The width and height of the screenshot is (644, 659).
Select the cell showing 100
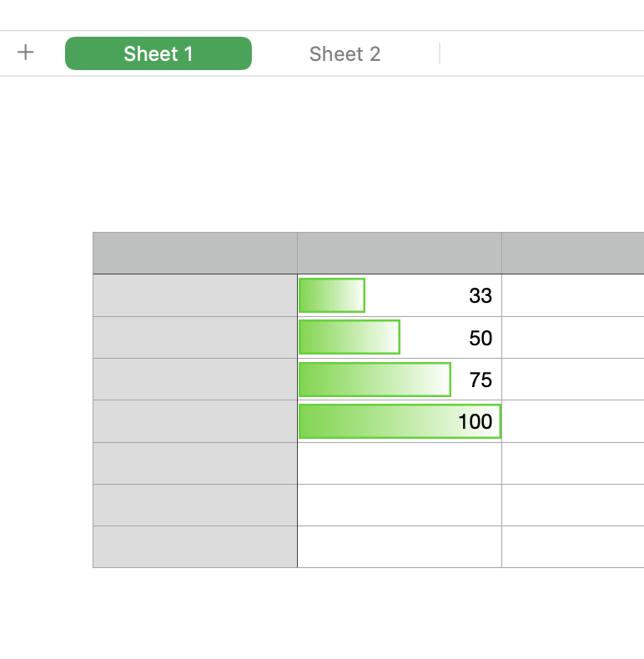(x=400, y=421)
